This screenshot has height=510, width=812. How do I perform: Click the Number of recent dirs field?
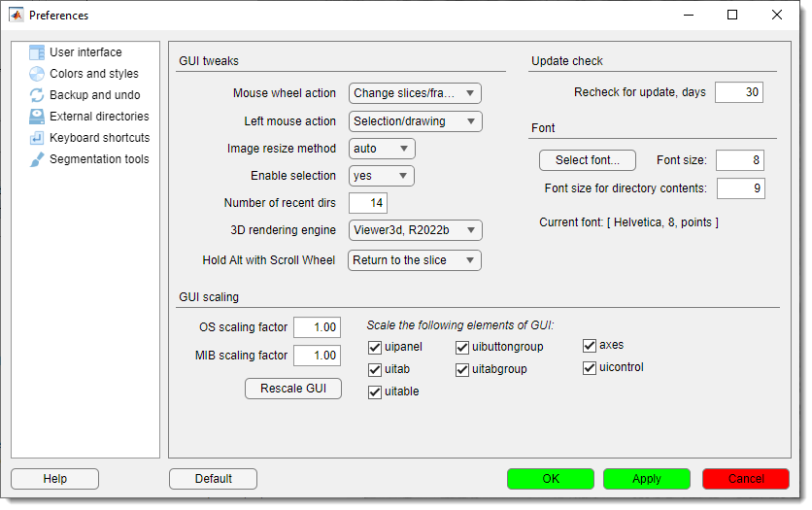tap(368, 203)
